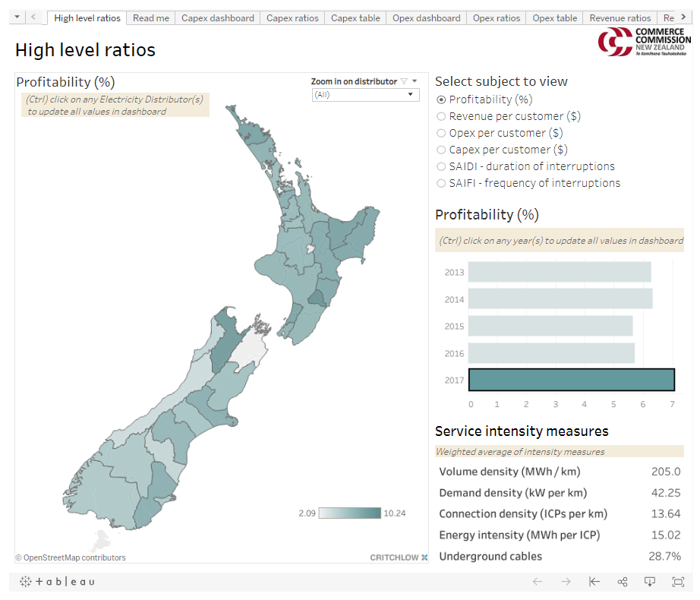Click the 2013 profitability bar
Screen dimensions: 700x600
point(560,272)
